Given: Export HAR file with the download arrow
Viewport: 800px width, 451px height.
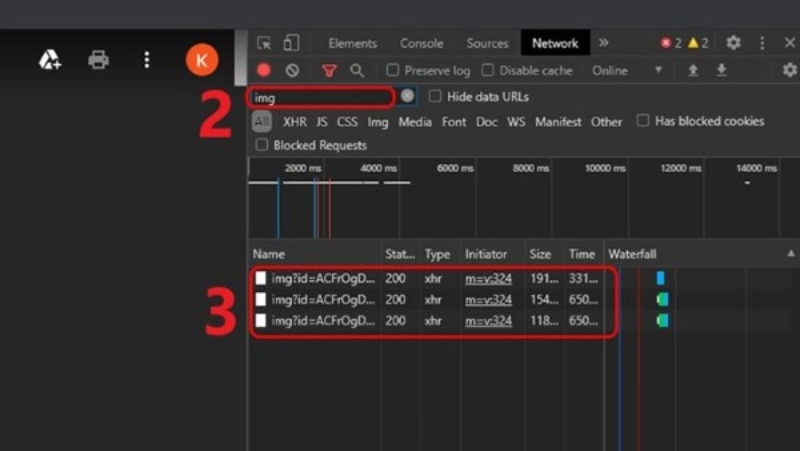Looking at the screenshot, I should point(721,70).
